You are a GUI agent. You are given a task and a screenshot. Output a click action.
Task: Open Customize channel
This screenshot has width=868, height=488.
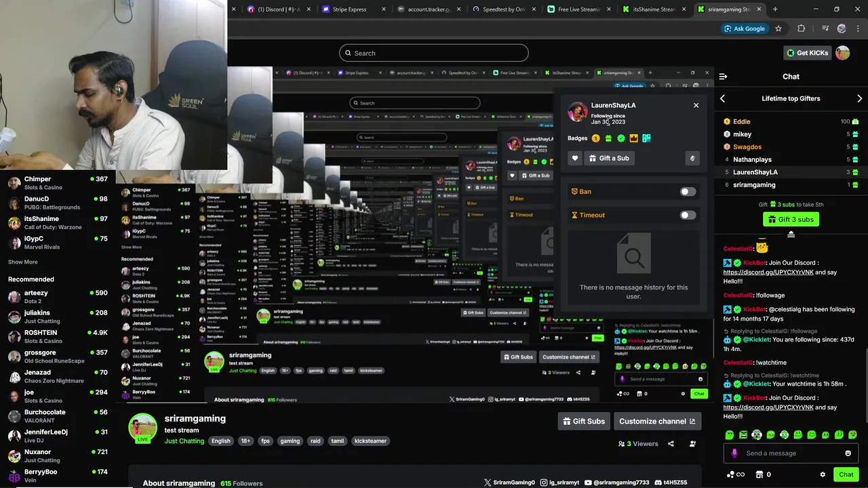coord(657,421)
